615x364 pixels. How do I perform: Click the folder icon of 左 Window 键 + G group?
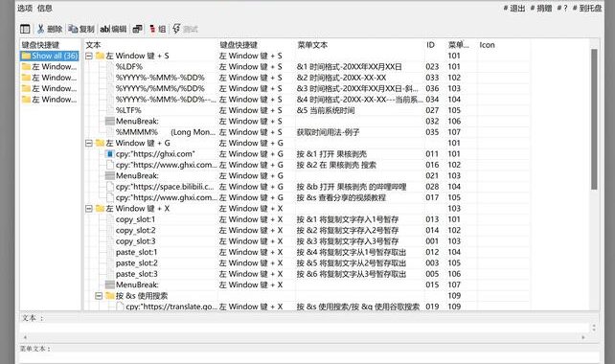pyautogui.click(x=100, y=143)
